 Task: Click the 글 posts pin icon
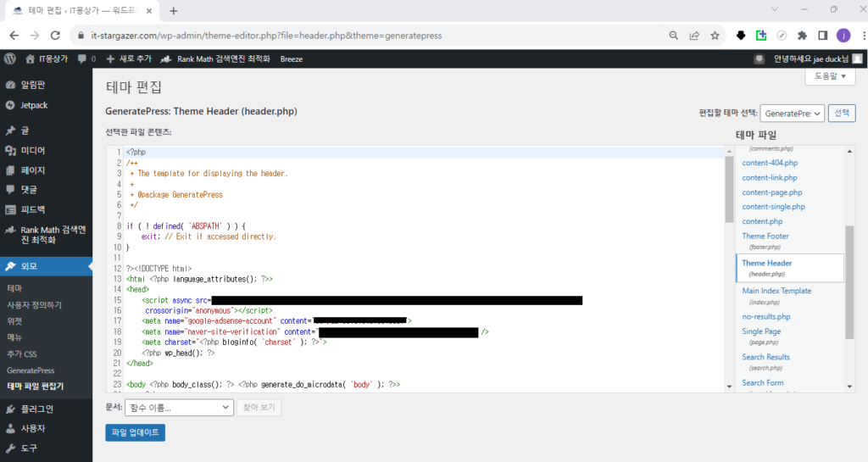click(x=10, y=131)
